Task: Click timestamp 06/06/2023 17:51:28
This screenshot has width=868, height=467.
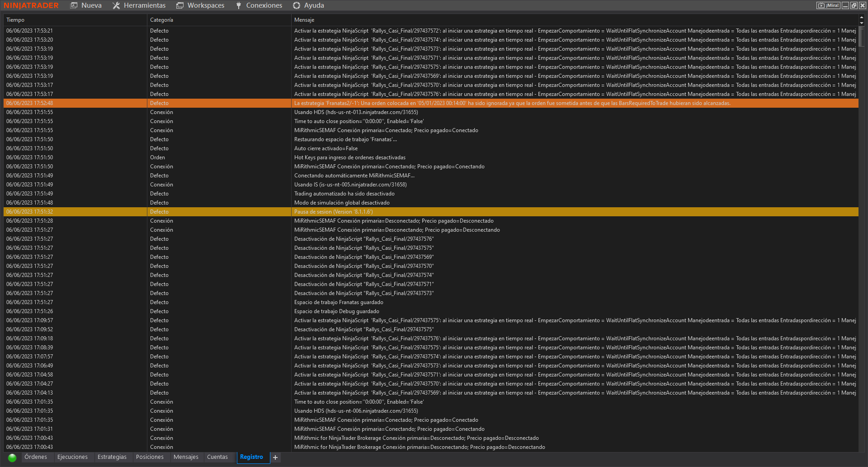Action: (x=29, y=221)
